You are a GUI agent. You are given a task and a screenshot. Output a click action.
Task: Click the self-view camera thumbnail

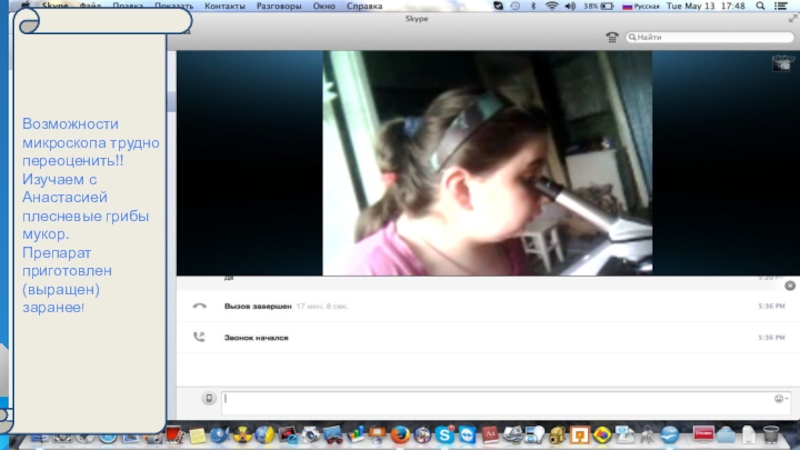pos(781,63)
